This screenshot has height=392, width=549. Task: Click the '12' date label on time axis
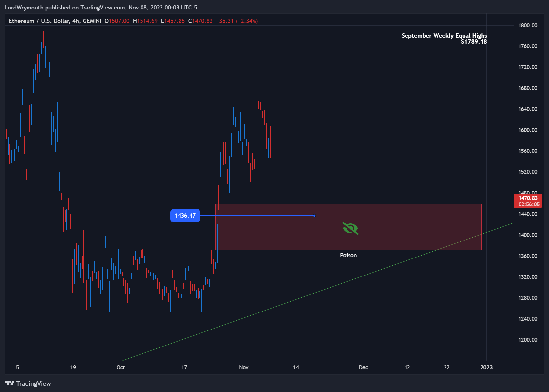(x=407, y=367)
